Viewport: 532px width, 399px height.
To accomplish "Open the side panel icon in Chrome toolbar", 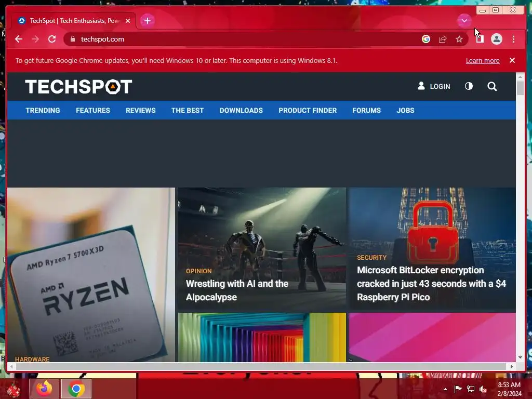I will pyautogui.click(x=480, y=39).
